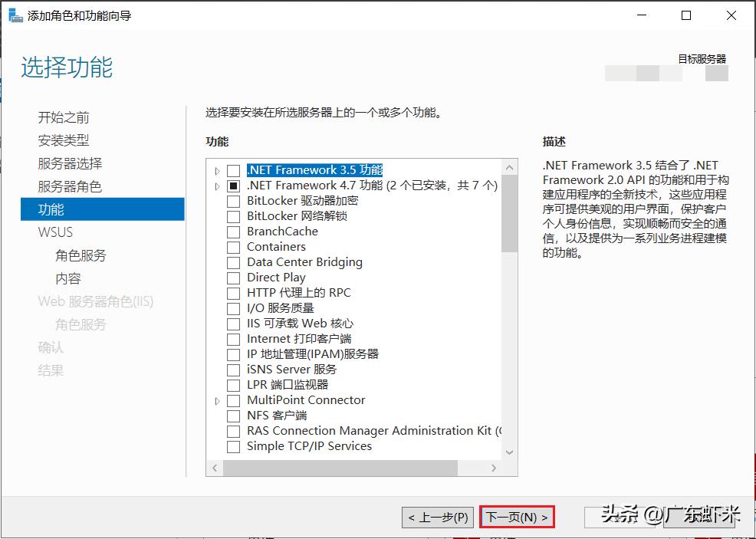Click the 下一页(N) button
Screen dimensions: 756x539
click(517, 517)
